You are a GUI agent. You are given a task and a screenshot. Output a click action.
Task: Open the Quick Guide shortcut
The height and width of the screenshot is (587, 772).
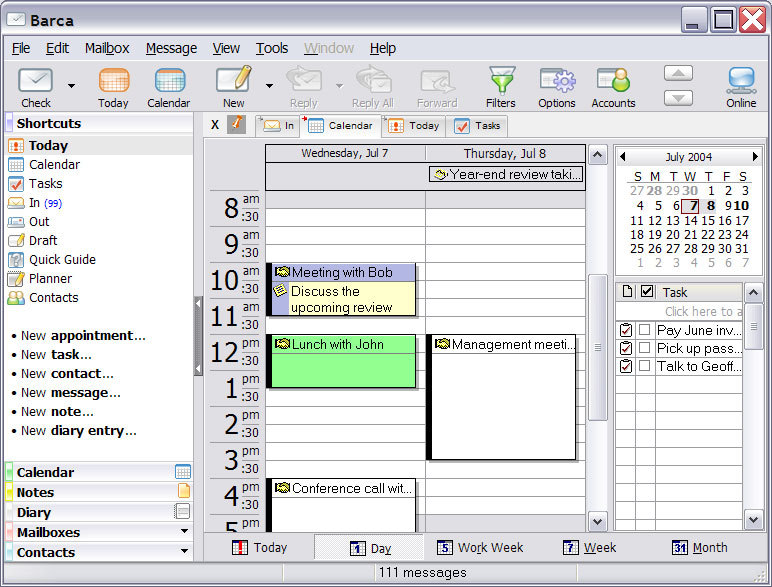tap(62, 260)
